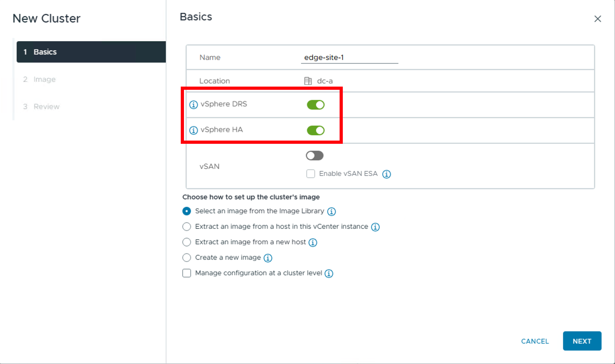This screenshot has height=364, width=615.
Task: Click the cluster Name field showing edge-site-1
Action: [348, 57]
